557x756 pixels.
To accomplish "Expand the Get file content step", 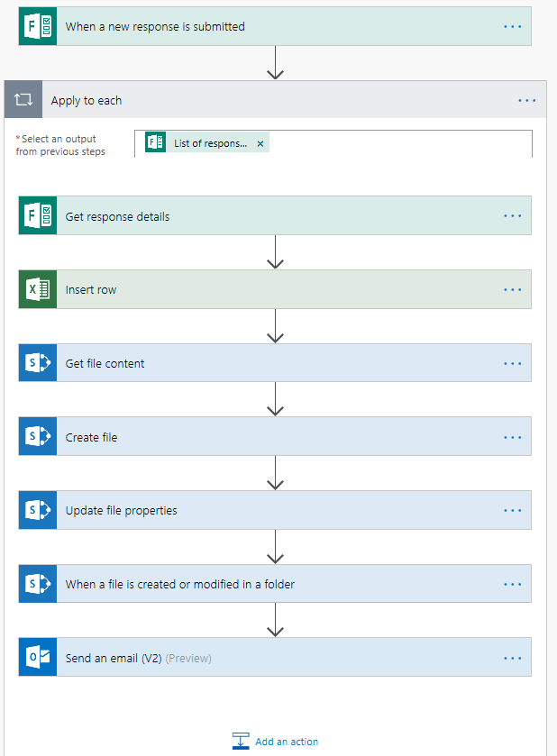I will (270, 363).
